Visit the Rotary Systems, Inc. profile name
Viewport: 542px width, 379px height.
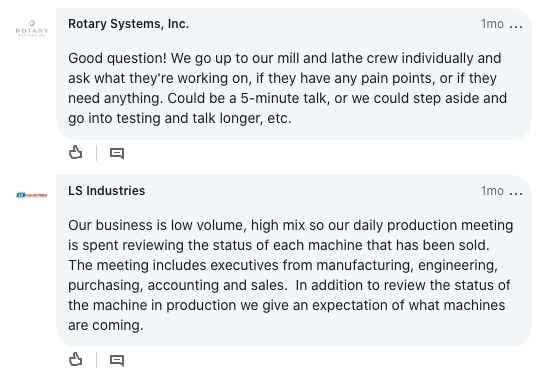(x=129, y=24)
